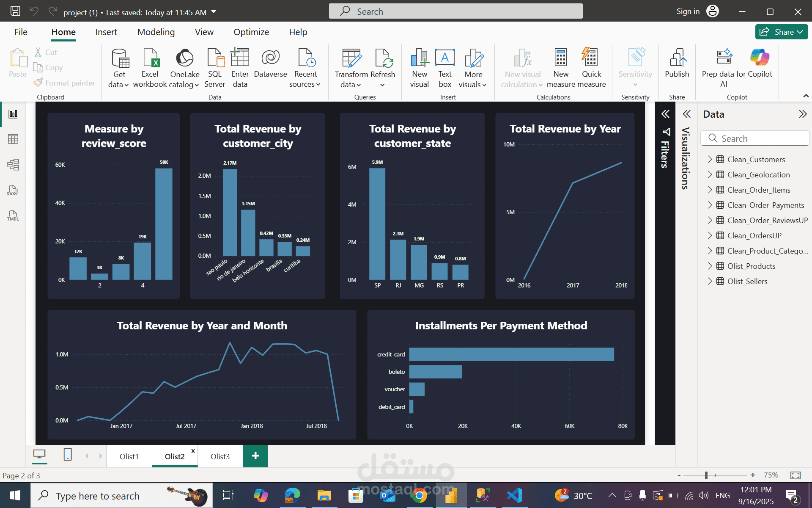Open Chrome from taskbar

[419, 495]
